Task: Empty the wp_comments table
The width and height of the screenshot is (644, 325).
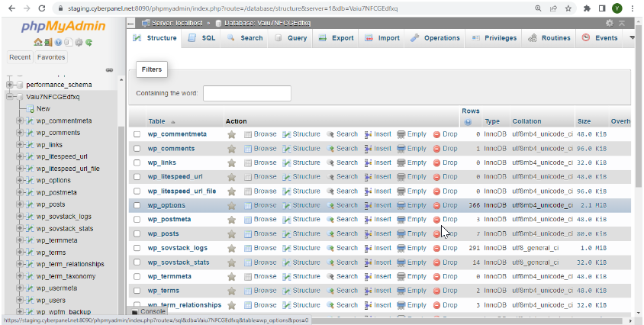Action: pos(412,149)
